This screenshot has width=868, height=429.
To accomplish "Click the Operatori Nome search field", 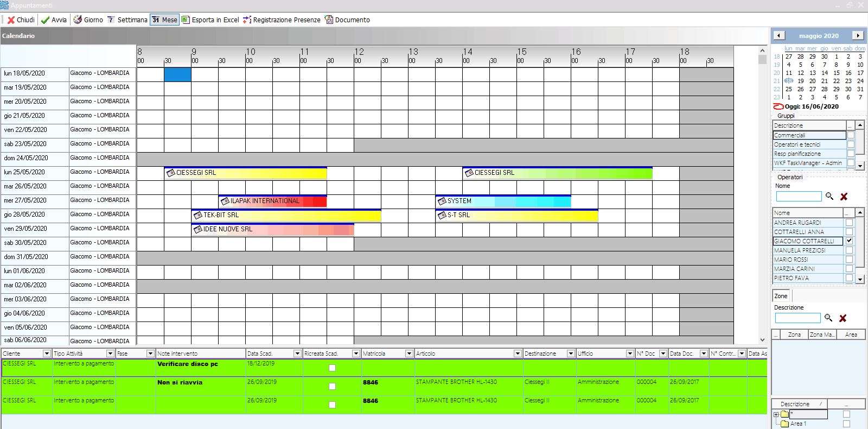I will pyautogui.click(x=799, y=197).
